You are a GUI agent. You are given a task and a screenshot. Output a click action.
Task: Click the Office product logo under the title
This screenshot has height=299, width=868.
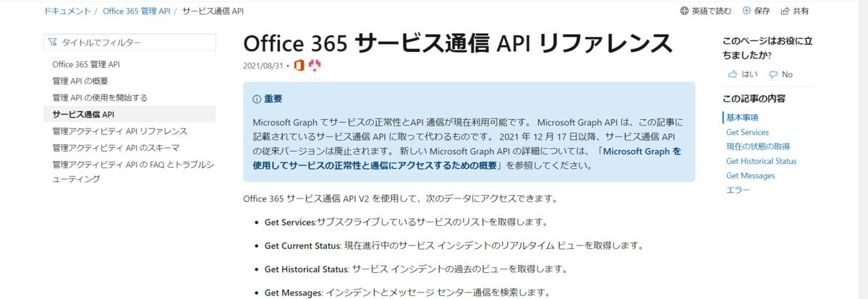(x=298, y=66)
